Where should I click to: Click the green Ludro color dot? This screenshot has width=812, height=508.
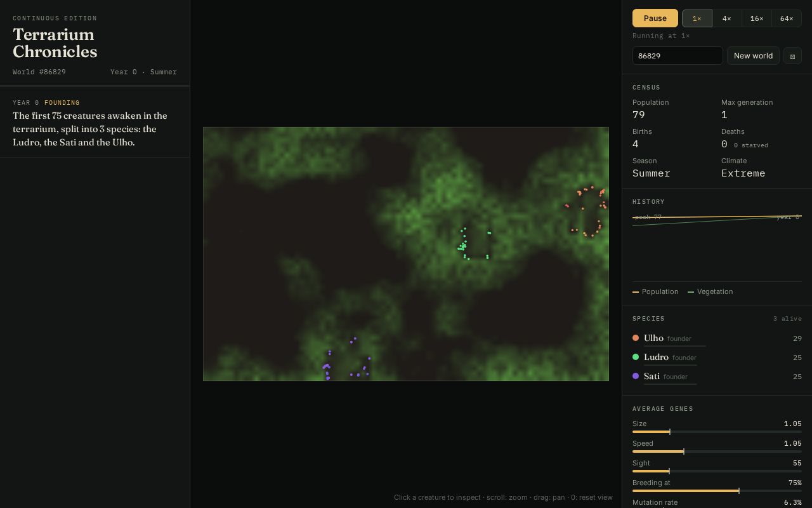coord(636,357)
